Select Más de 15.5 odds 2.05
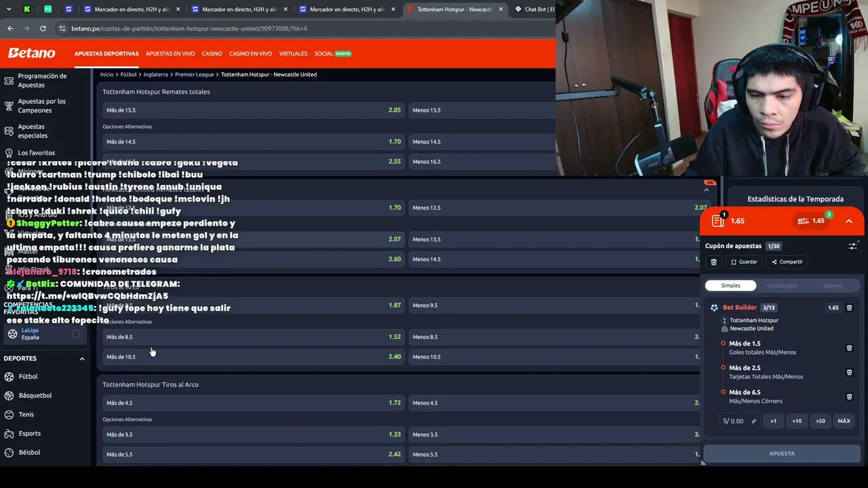Viewport: 868px width, 488px height. (x=253, y=110)
